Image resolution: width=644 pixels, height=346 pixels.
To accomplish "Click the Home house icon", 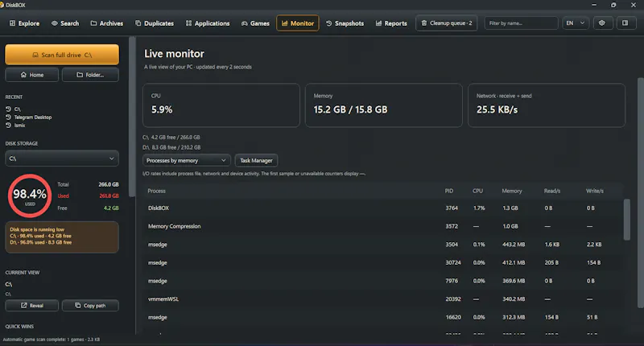I will (23, 75).
